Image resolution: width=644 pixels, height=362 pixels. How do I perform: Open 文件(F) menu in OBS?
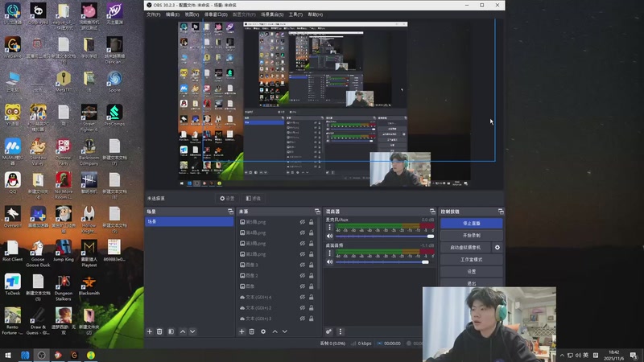coord(154,14)
